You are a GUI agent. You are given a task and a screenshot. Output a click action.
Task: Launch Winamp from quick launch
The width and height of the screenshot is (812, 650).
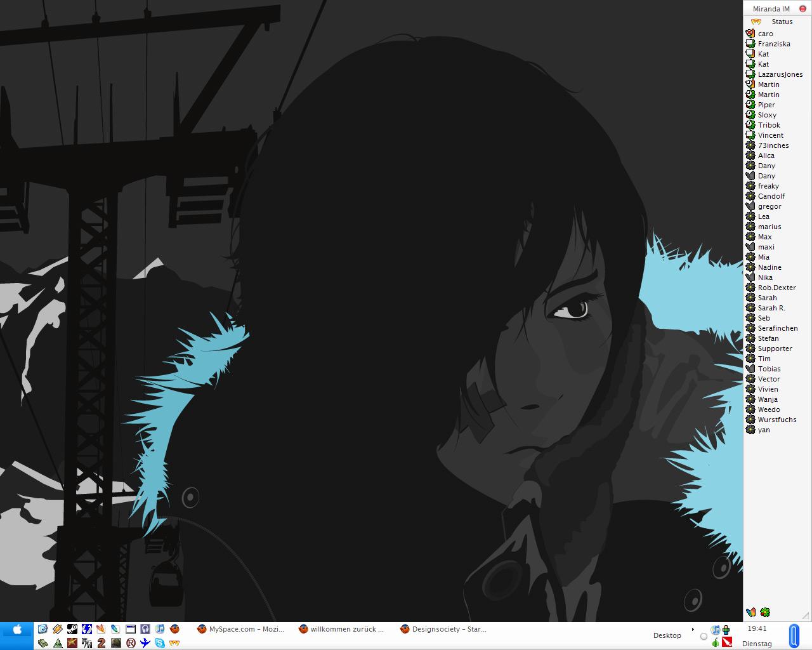pos(57,629)
